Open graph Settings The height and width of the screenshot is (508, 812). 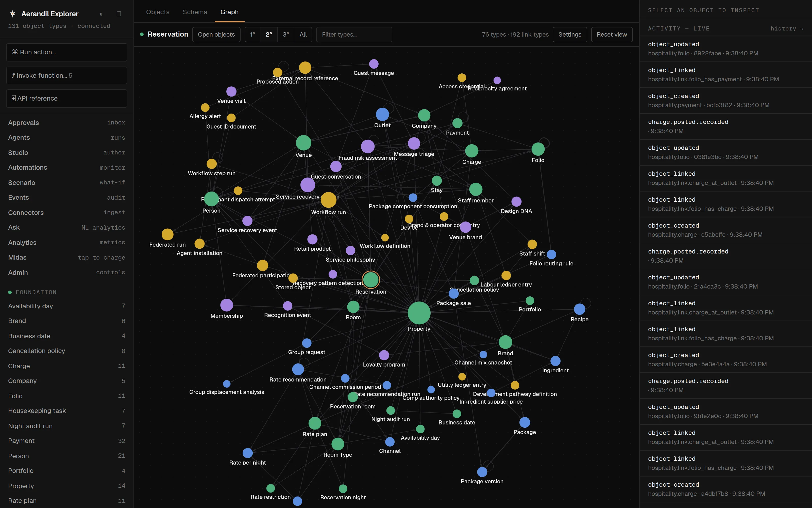click(x=570, y=35)
